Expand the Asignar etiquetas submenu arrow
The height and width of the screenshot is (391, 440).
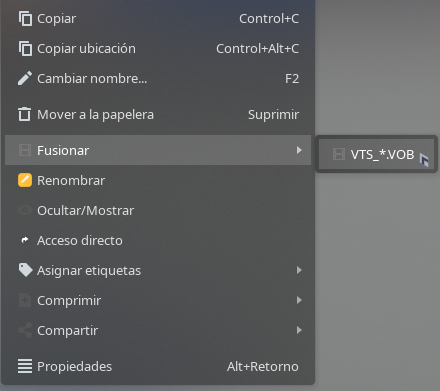tap(299, 270)
